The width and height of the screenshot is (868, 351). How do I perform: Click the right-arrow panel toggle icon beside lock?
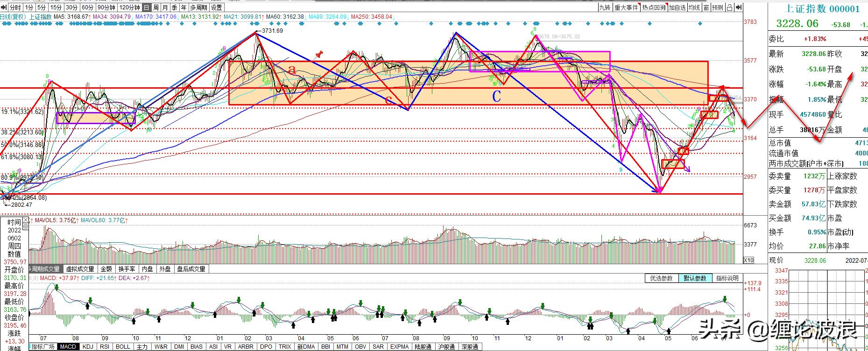739,7
